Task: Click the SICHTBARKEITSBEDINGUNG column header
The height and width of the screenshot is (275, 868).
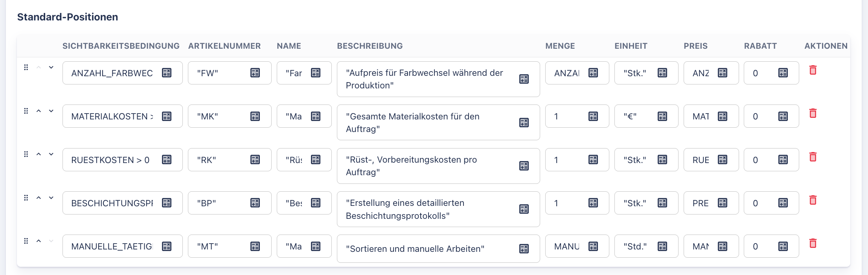Action: [121, 46]
